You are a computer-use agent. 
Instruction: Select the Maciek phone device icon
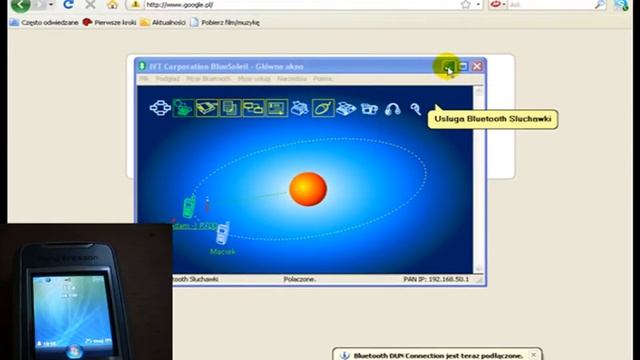coord(223,234)
